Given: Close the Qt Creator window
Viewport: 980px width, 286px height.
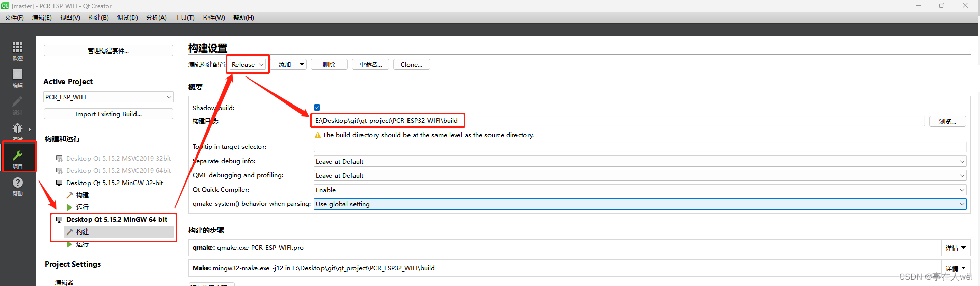Looking at the screenshot, I should click(965, 6).
